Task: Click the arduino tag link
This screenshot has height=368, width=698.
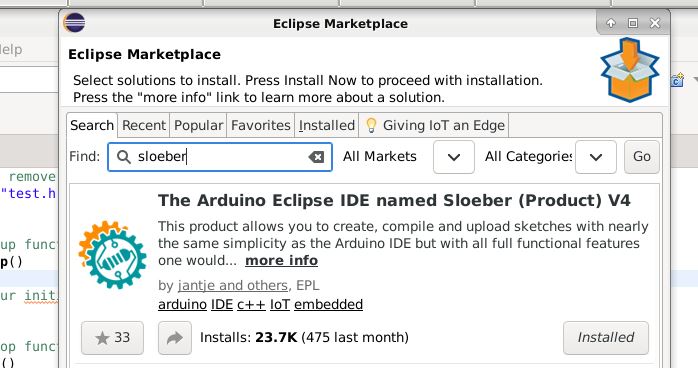Action: pyautogui.click(x=183, y=304)
